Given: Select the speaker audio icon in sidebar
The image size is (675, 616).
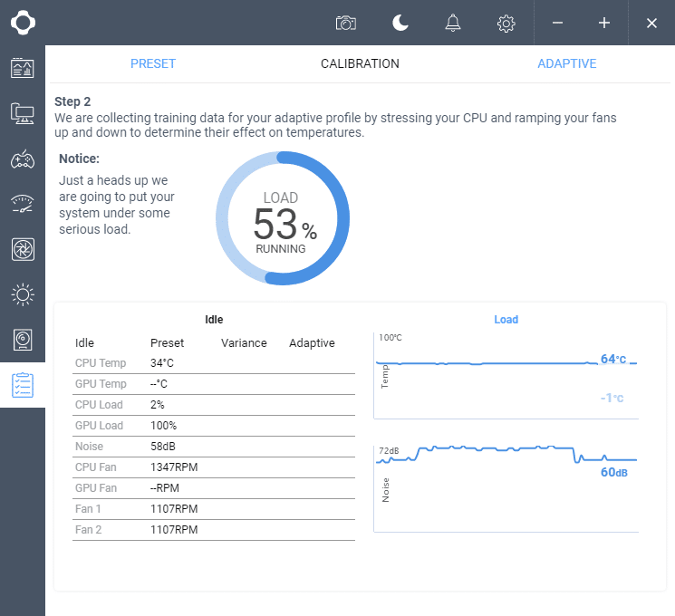Looking at the screenshot, I should point(23,340).
